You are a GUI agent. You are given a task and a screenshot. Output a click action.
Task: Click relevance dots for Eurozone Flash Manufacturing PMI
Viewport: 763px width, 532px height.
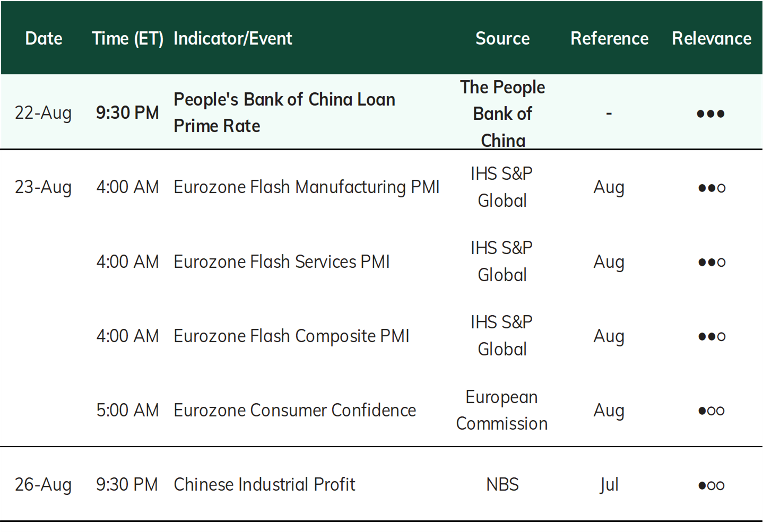coord(712,188)
